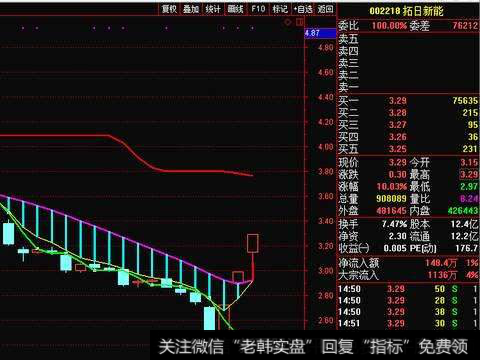
Task: Click 委比 value 100.00%
Action: 389,26
